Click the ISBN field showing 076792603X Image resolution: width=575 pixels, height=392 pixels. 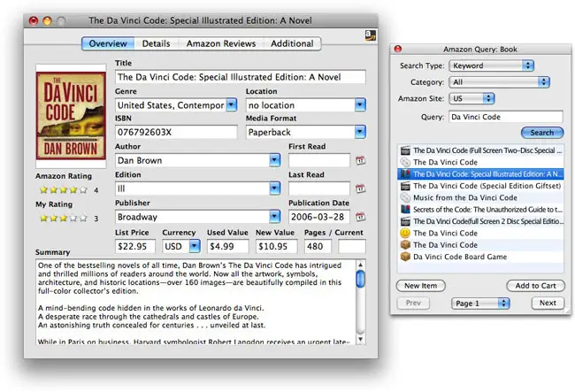(176, 132)
